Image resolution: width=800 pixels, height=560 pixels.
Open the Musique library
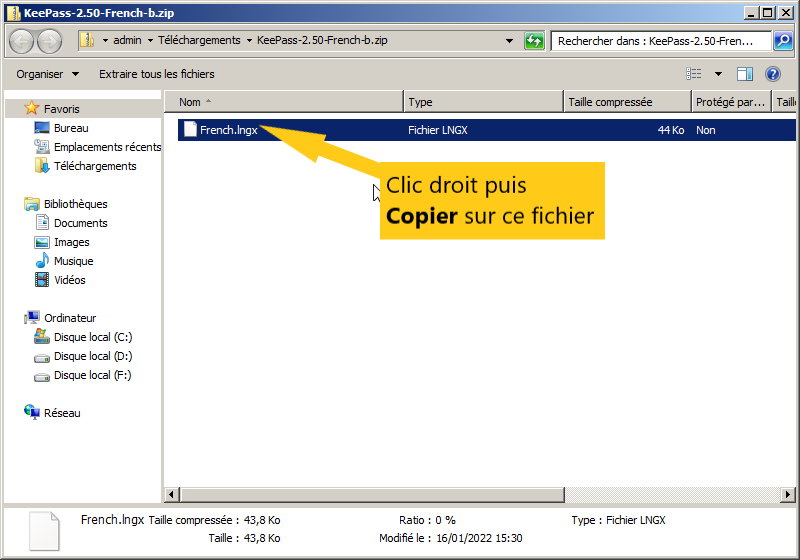coord(73,261)
